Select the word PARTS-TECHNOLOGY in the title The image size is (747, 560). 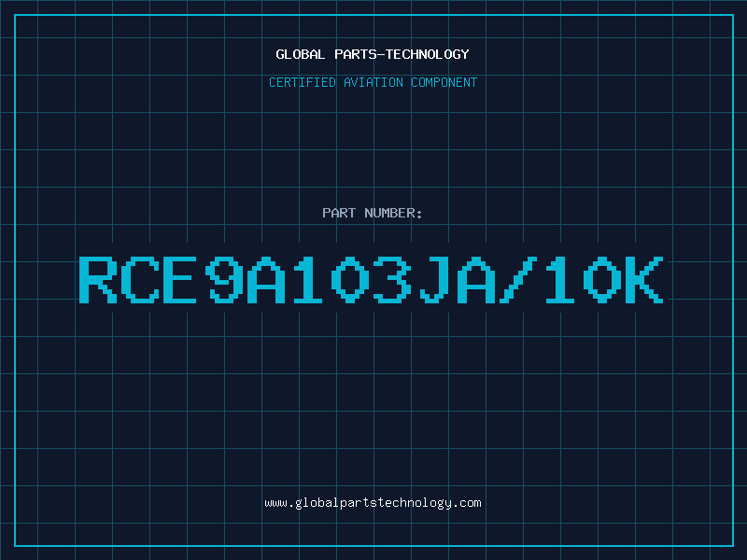pyautogui.click(x=402, y=54)
